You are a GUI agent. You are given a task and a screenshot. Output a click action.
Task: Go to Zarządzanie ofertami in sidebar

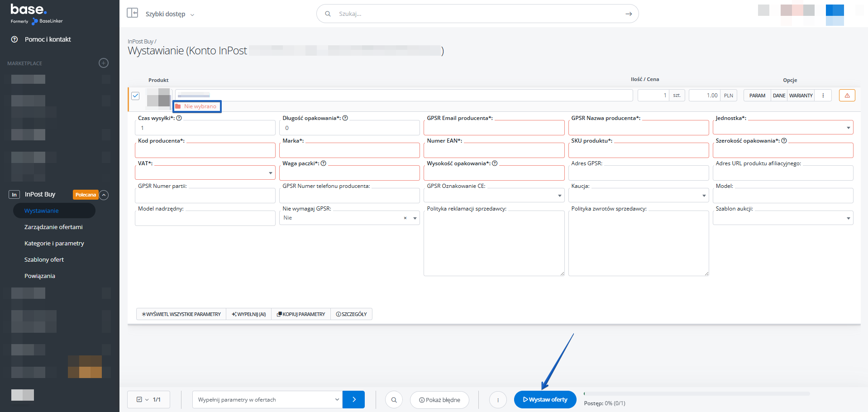click(x=53, y=227)
